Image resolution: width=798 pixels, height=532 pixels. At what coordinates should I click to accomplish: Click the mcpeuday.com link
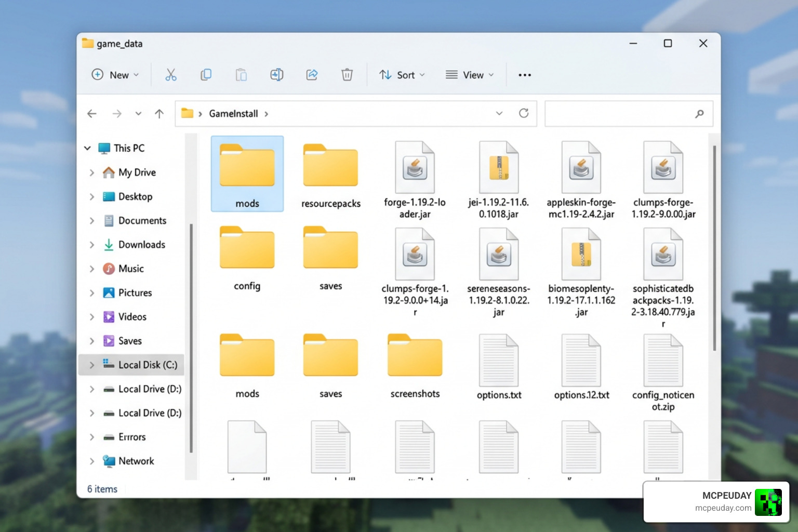723,508
